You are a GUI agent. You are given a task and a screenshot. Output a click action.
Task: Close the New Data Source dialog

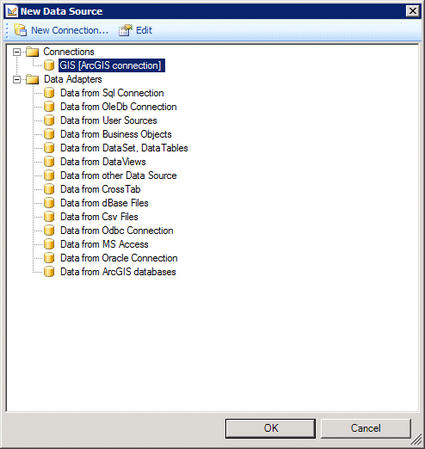[413, 11]
